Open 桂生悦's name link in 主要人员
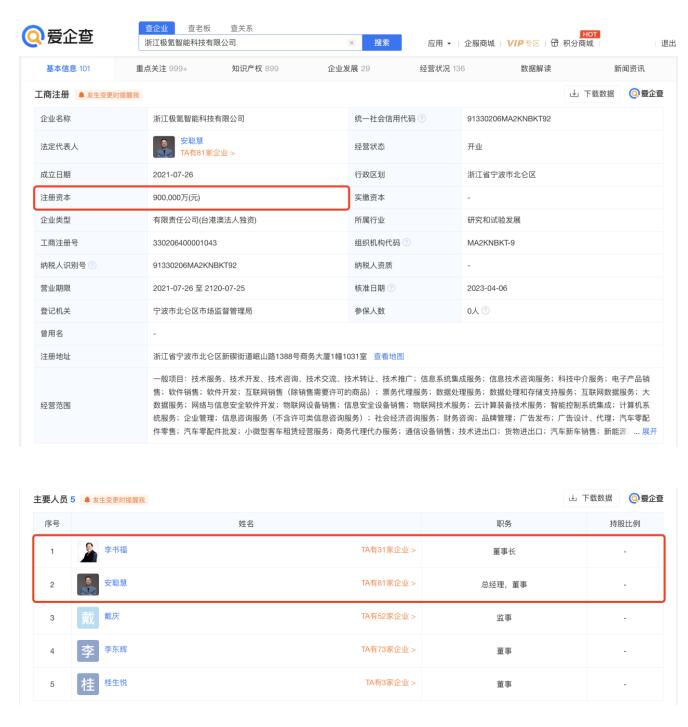Viewport: 688px width, 727px height. click(x=115, y=682)
